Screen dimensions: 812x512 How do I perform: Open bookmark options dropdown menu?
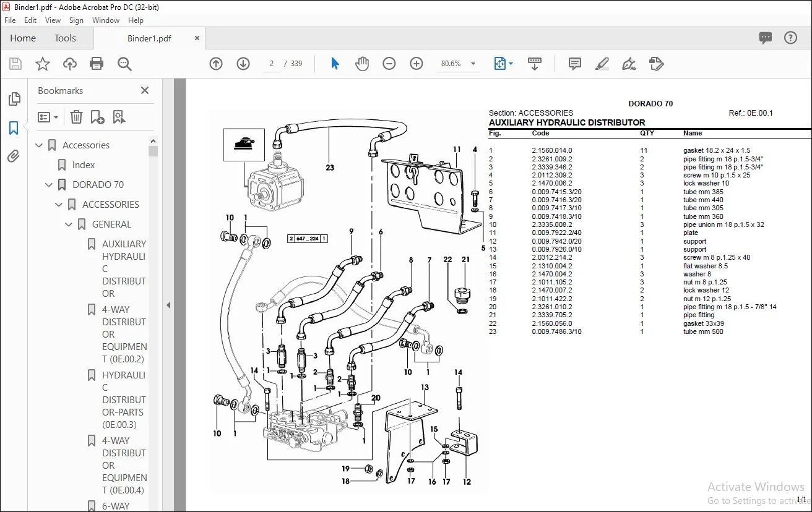pyautogui.click(x=48, y=117)
